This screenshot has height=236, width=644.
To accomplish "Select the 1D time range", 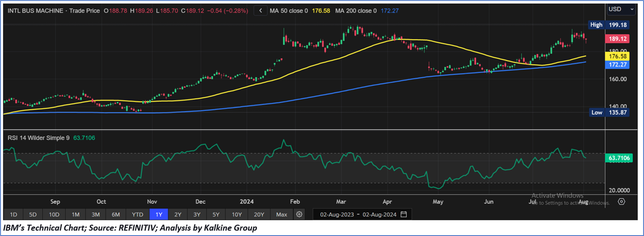I will (x=13, y=214).
